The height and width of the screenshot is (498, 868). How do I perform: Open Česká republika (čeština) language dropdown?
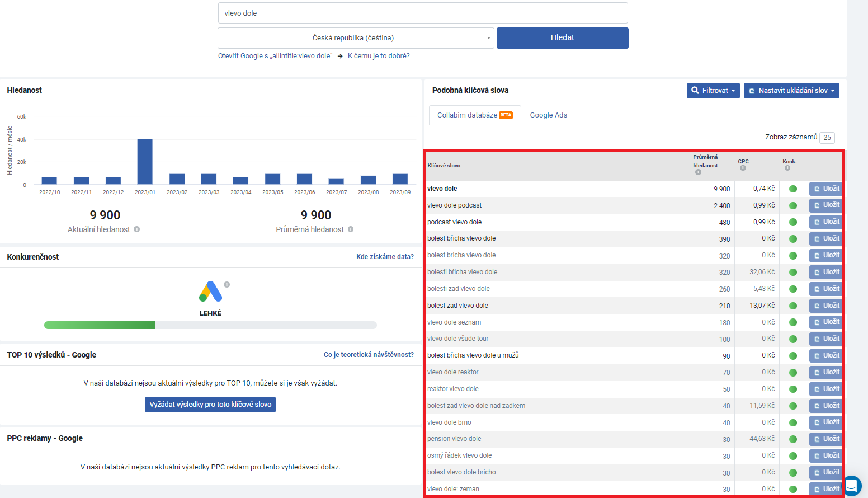pos(356,38)
